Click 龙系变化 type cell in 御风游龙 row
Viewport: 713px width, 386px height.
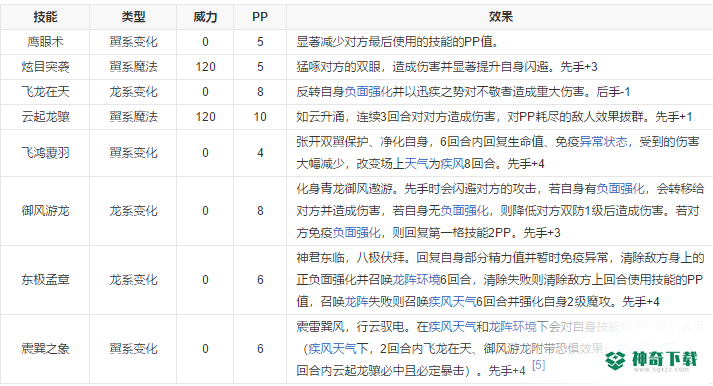click(133, 211)
